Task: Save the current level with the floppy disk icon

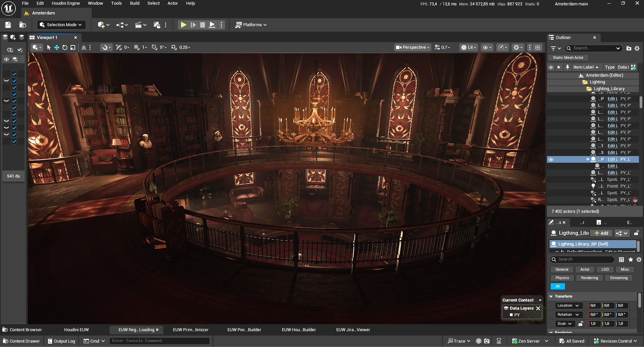Action: (8, 25)
